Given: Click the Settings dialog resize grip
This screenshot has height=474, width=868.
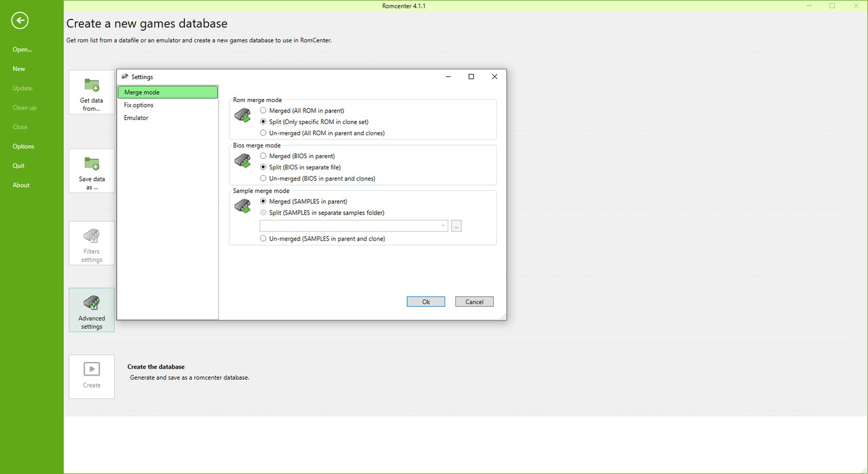Looking at the screenshot, I should (503, 317).
